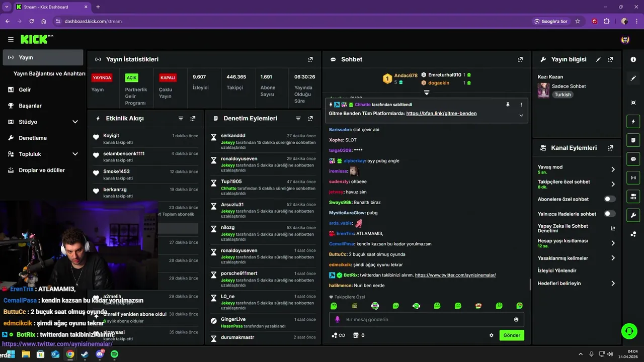Click the AÇIK partner program badge
Viewport: 644px width, 362px height.
[x=131, y=78]
